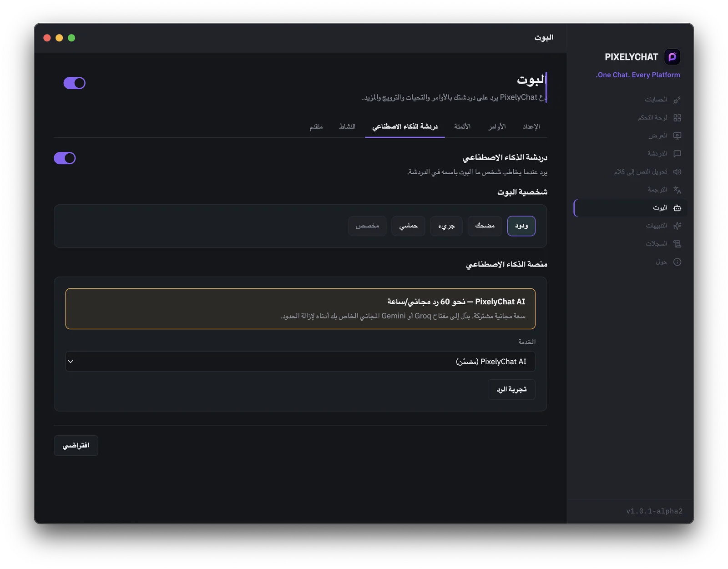Click the شخصية البوت heading
This screenshot has width=728, height=569.
522,192
